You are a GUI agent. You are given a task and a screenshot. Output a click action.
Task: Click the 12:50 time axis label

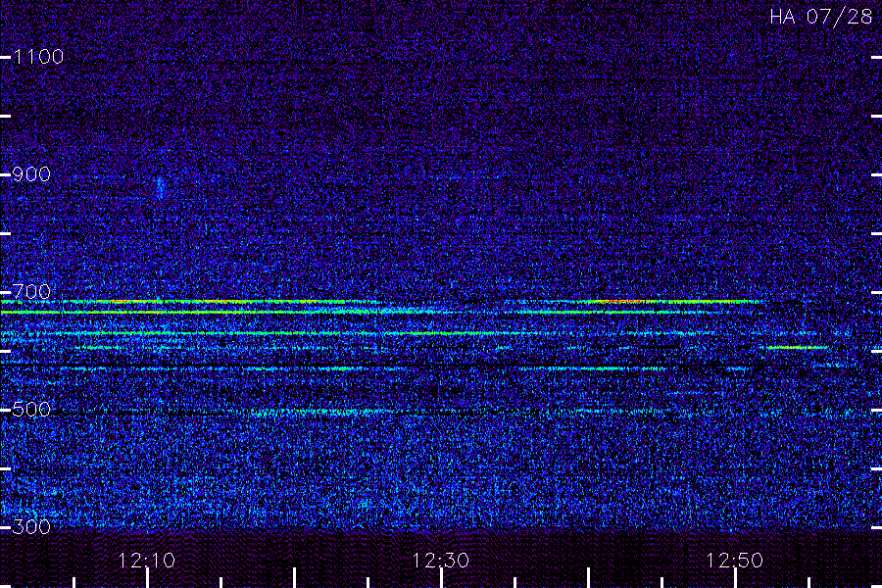tap(735, 560)
